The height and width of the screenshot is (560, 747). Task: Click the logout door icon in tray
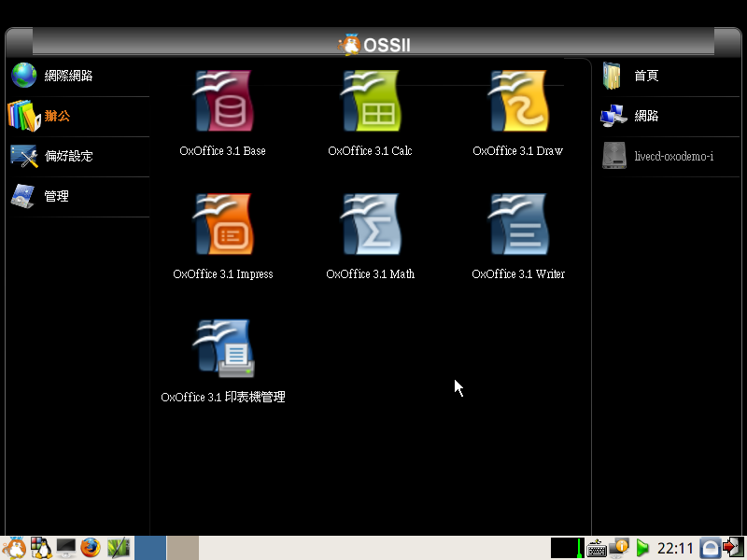coord(733,548)
